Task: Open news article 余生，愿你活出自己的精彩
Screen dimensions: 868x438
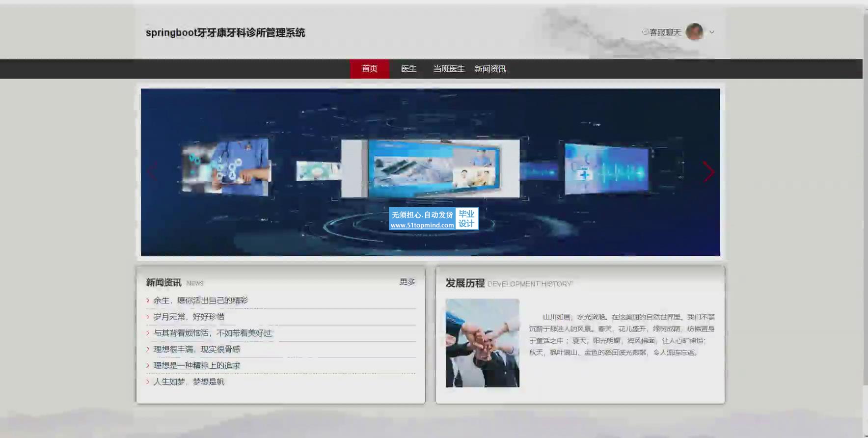Action: [200, 301]
